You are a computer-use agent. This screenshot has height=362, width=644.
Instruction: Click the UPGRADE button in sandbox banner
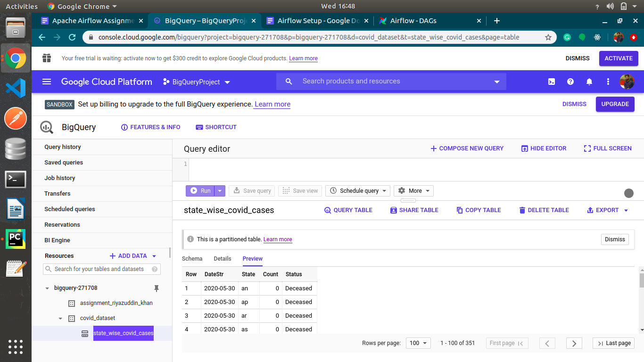pyautogui.click(x=615, y=104)
